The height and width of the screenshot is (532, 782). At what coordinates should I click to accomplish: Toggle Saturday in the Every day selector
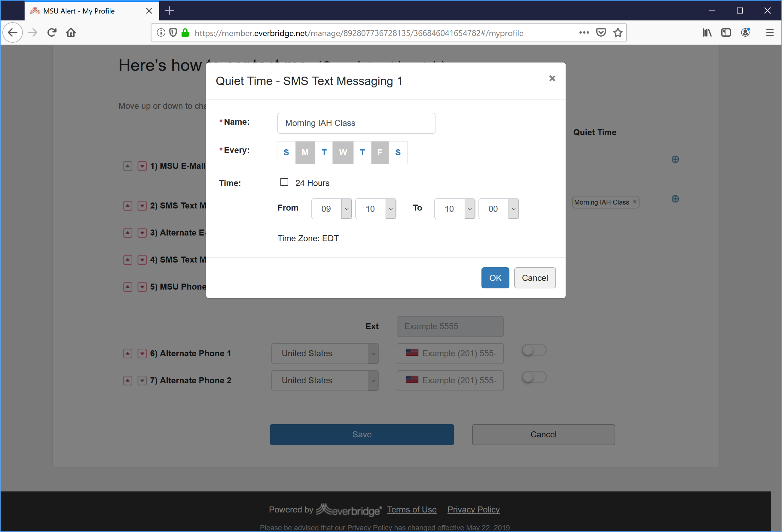[398, 152]
